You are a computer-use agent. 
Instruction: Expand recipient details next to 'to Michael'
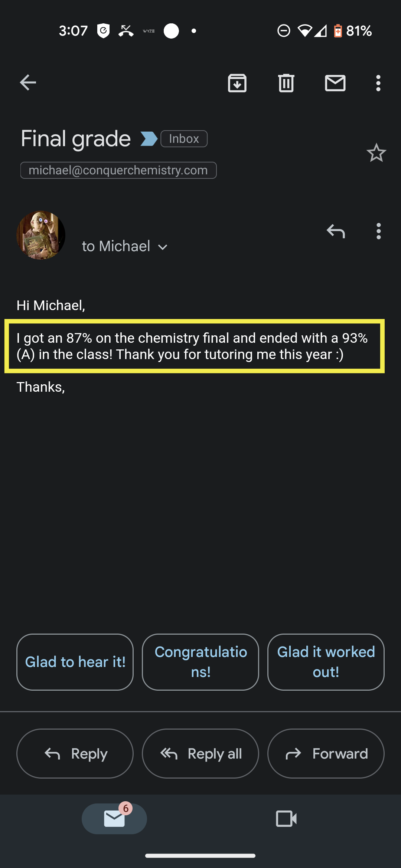(163, 247)
